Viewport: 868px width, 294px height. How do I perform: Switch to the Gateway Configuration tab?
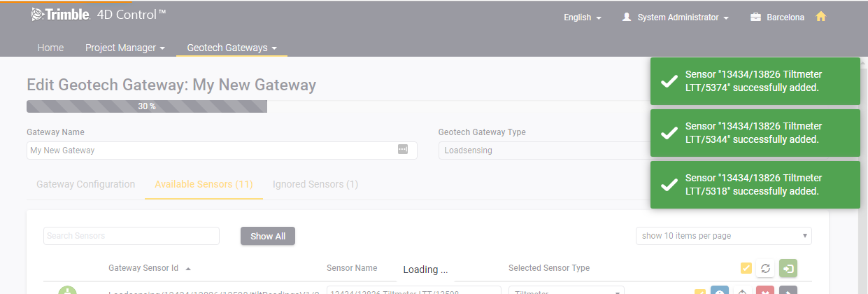[x=85, y=184]
